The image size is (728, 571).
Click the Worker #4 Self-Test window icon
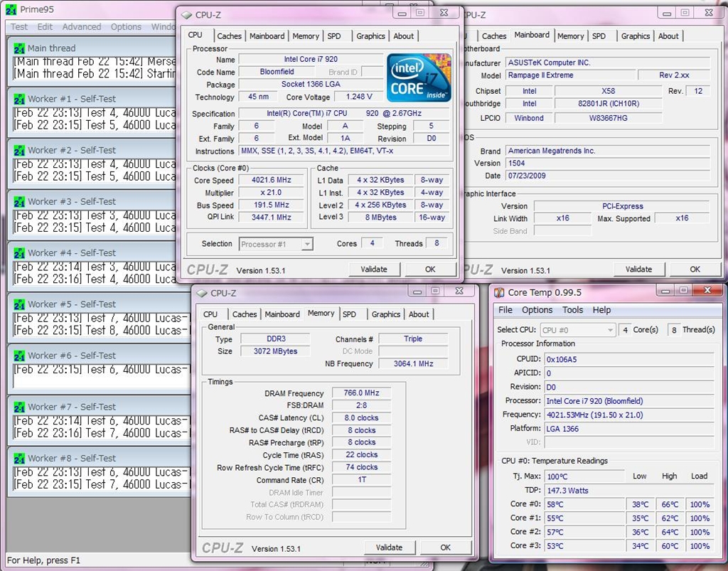coord(19,253)
